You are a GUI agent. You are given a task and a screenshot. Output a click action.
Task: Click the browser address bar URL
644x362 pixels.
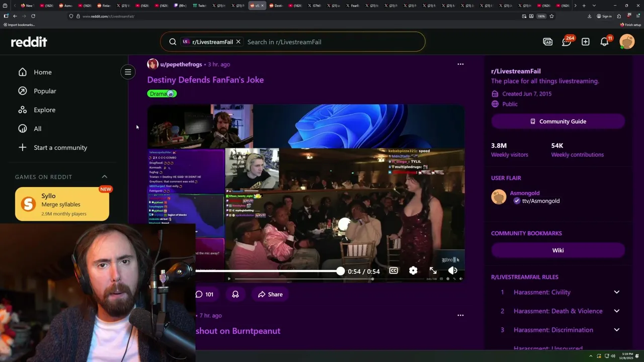pos(108,16)
